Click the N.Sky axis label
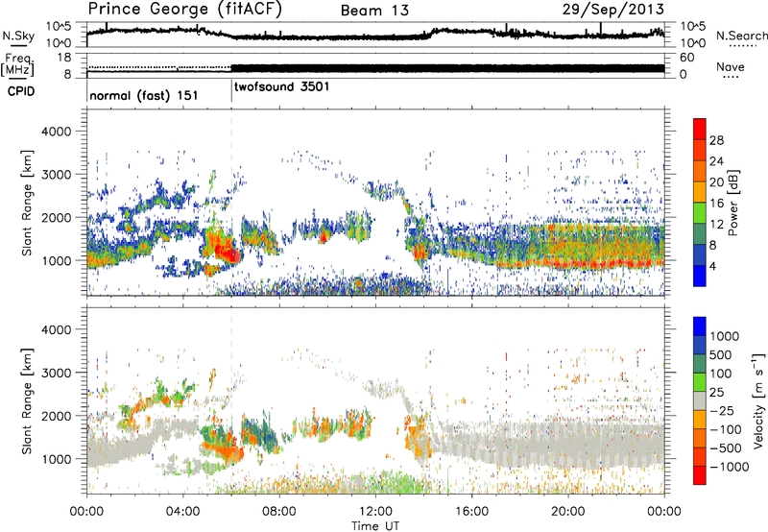The height and width of the screenshot is (532, 768). [x=18, y=36]
